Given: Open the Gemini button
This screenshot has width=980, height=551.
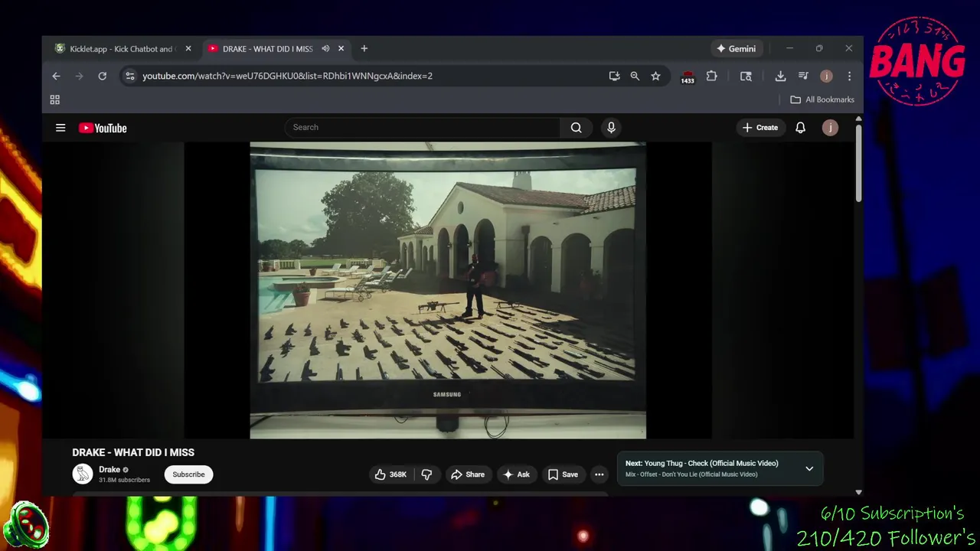Looking at the screenshot, I should point(736,48).
